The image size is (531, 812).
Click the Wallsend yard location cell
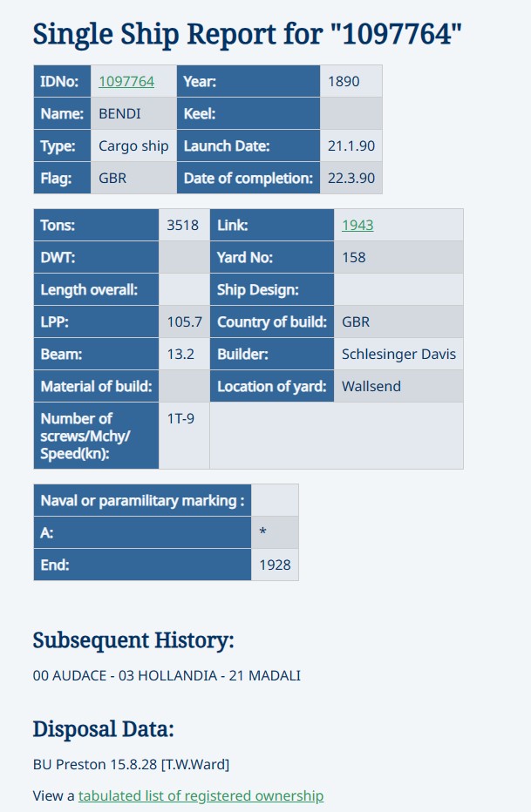point(371,386)
